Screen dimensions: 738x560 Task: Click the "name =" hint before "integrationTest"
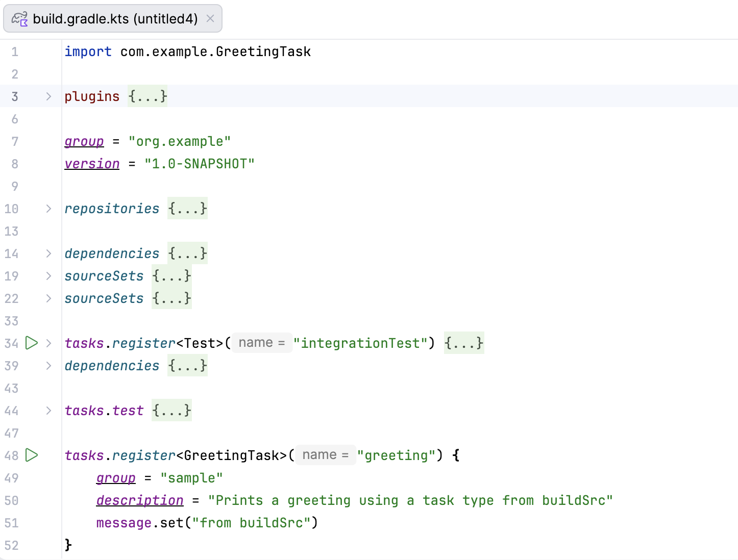262,343
